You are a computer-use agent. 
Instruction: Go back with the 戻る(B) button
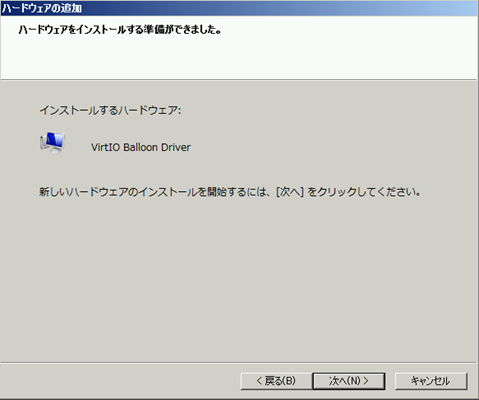coord(276,381)
